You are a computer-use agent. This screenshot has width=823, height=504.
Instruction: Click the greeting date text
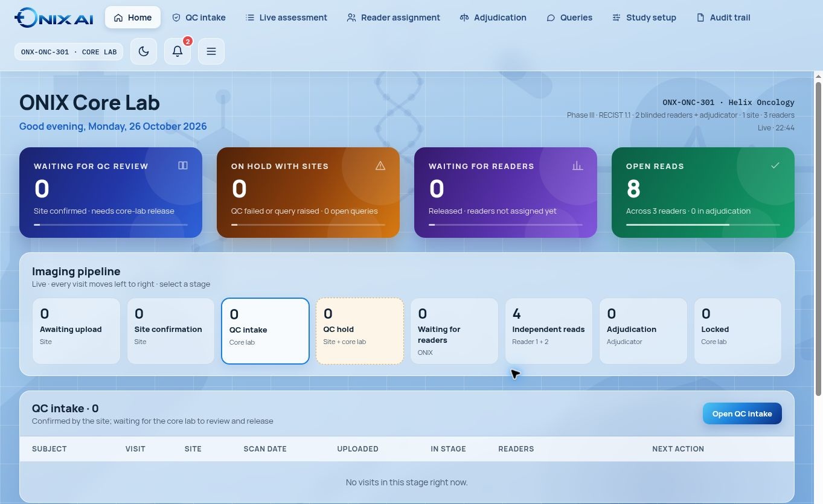pos(113,127)
